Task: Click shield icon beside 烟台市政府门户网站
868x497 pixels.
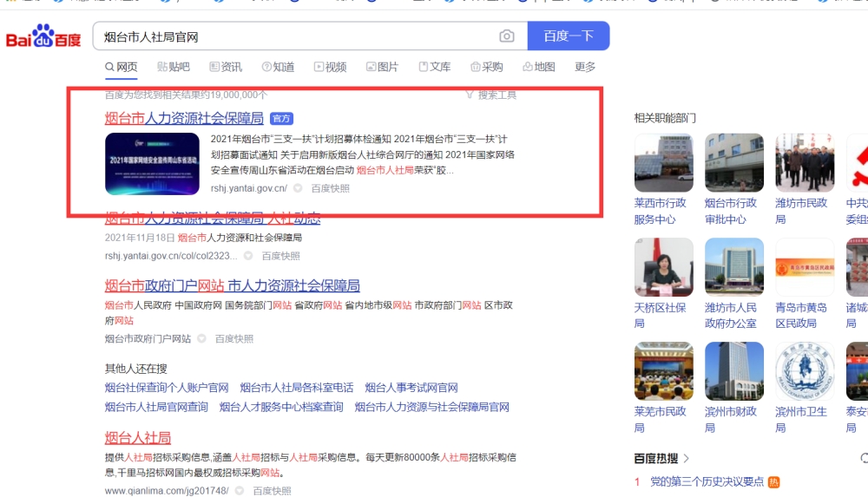Action: [202, 339]
